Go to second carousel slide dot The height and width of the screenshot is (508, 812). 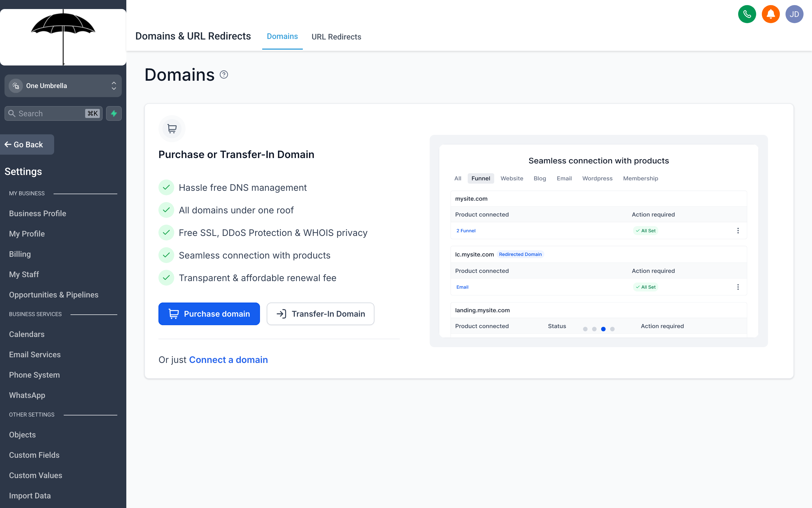click(x=594, y=329)
